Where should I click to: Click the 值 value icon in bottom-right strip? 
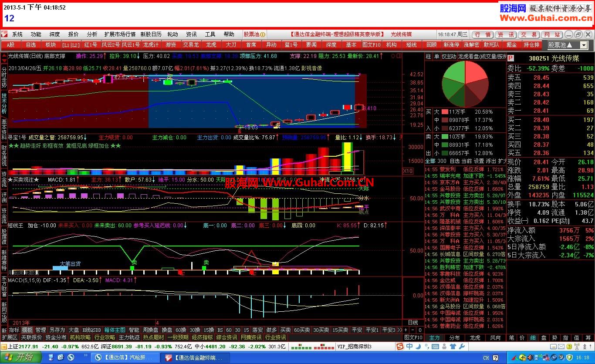click(x=577, y=337)
